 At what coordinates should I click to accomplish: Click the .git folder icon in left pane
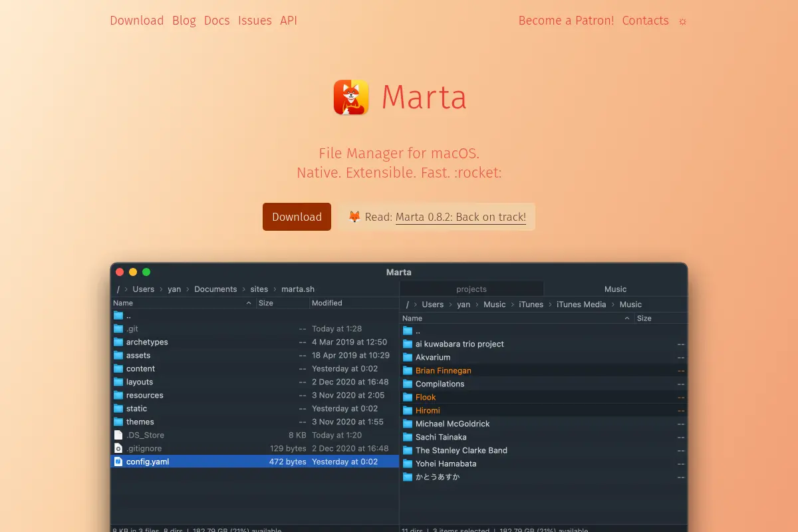(x=118, y=329)
